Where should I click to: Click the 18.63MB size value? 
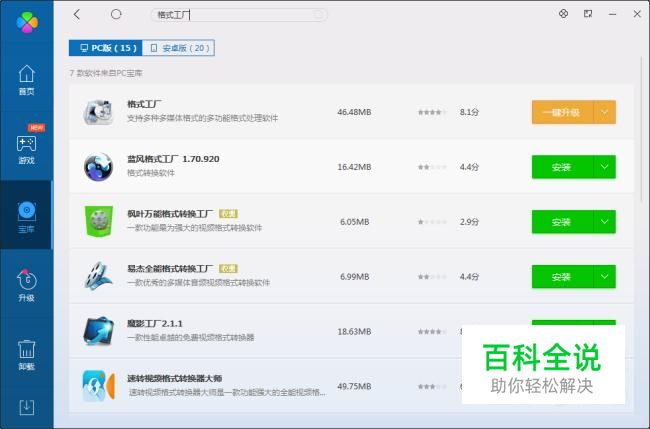pyautogui.click(x=354, y=331)
